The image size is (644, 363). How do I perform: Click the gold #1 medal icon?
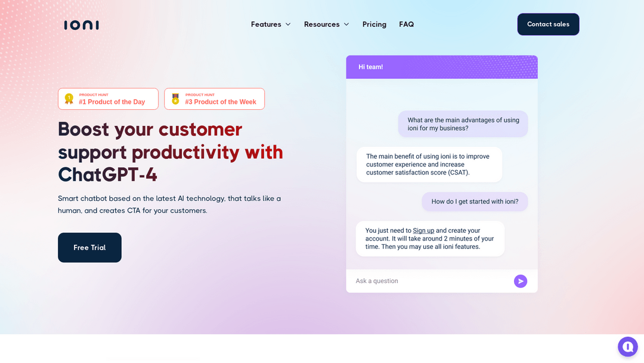[69, 99]
